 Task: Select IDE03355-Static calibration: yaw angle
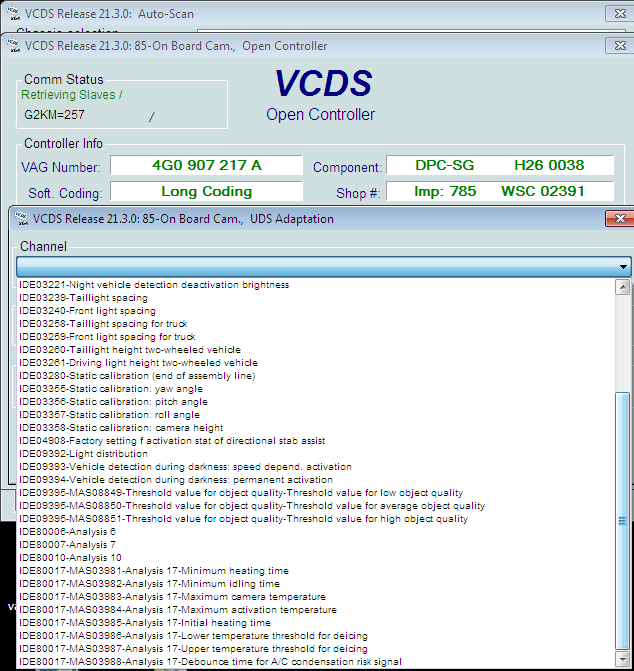[316, 389]
